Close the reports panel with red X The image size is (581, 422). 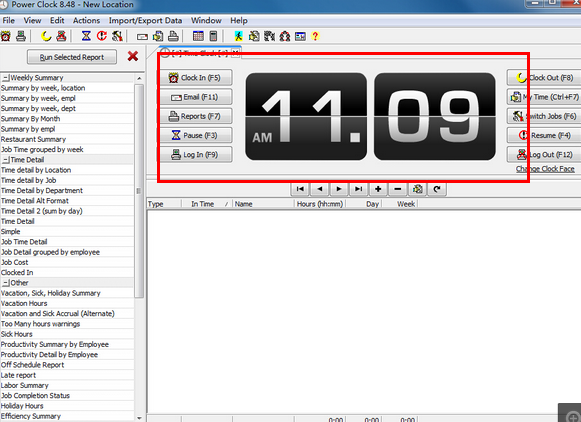pyautogui.click(x=133, y=56)
